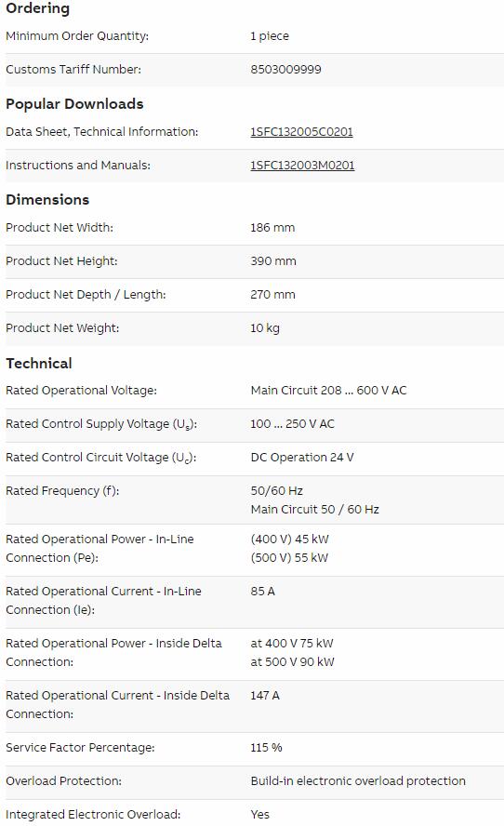Viewport: 504px width, 826px height.
Task: Click the 390 mm height value
Action: [x=272, y=261]
